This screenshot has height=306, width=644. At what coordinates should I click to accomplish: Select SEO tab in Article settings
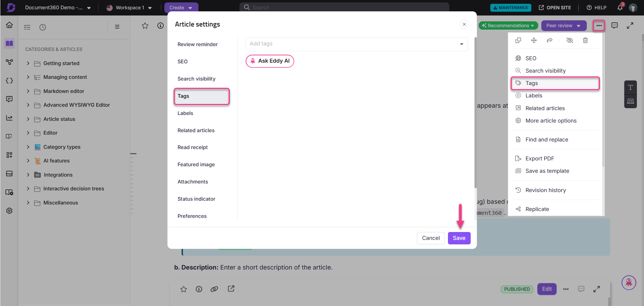pos(183,62)
